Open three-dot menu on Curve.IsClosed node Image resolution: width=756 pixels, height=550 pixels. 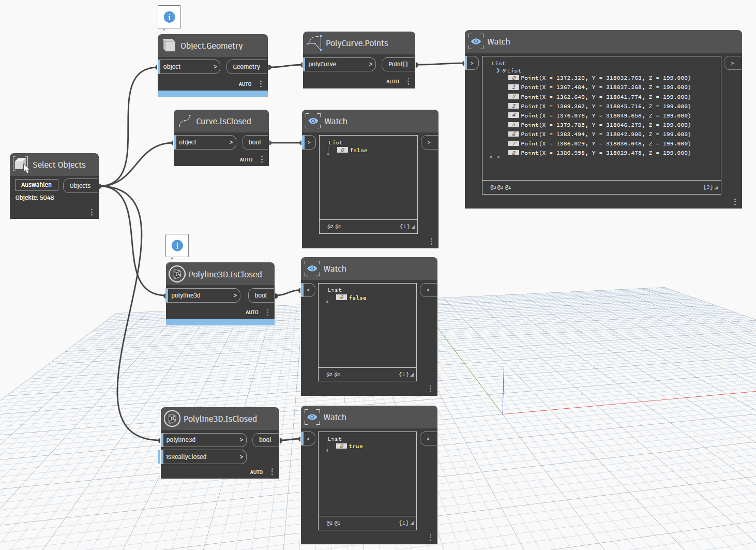[x=262, y=159]
